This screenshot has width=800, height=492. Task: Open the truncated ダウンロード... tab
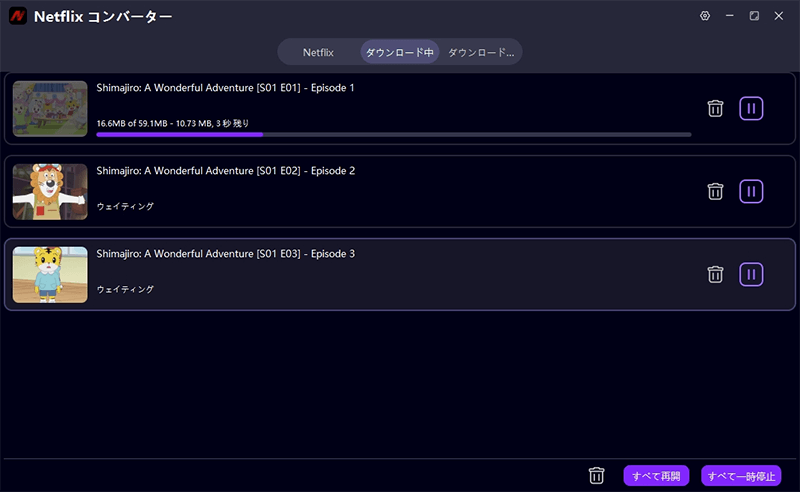[480, 52]
